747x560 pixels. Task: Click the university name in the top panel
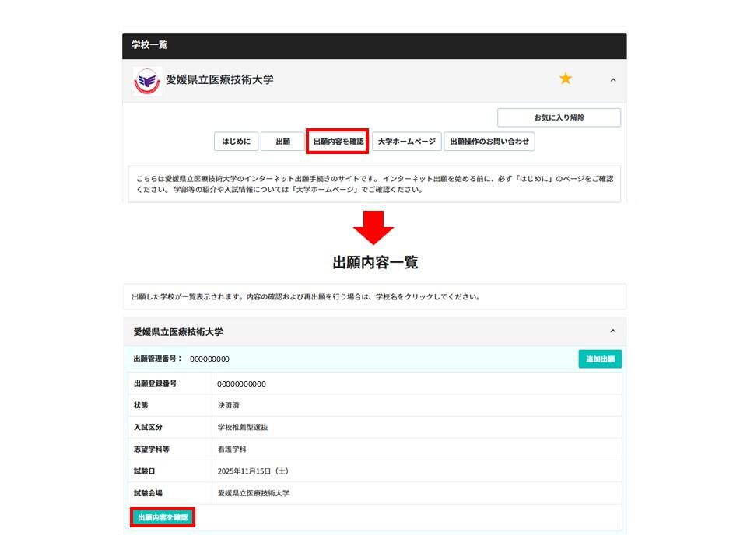(x=219, y=79)
